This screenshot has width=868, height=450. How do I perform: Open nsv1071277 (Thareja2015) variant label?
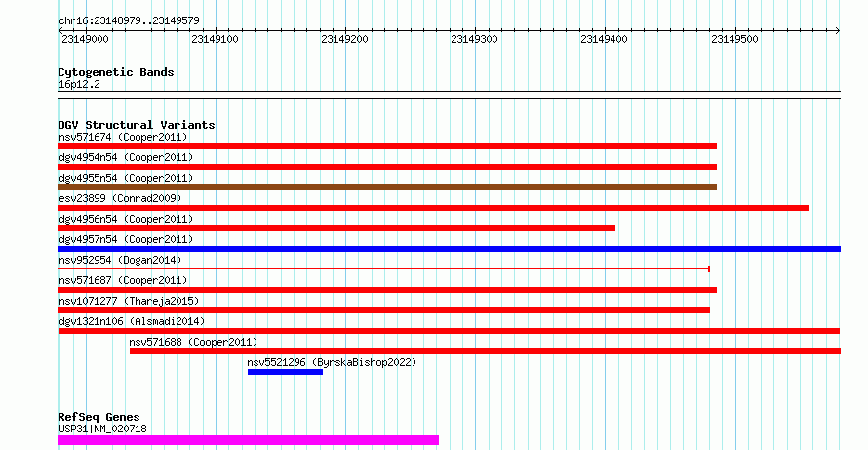coord(129,301)
